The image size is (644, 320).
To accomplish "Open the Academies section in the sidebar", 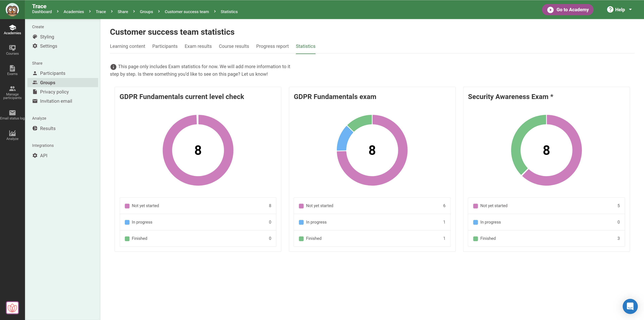I will 12,29.
